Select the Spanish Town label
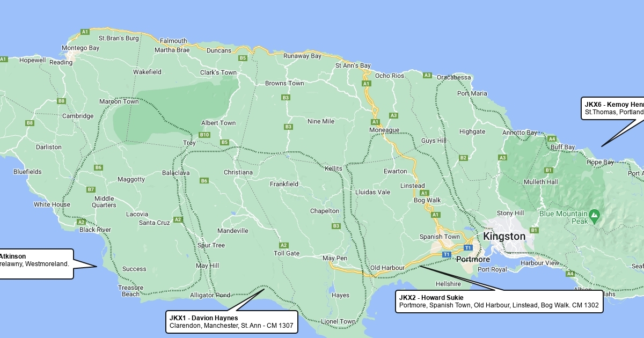This screenshot has width=644, height=338. 440,237
